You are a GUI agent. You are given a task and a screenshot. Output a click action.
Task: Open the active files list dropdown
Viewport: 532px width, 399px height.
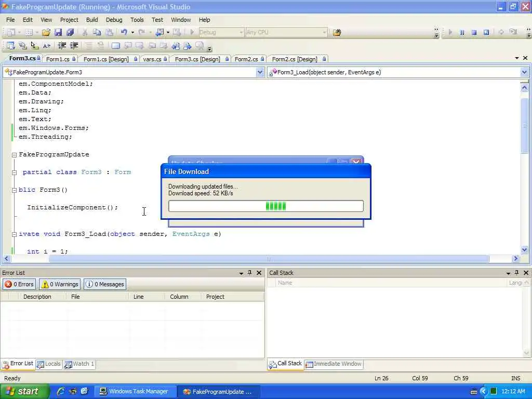click(x=517, y=58)
